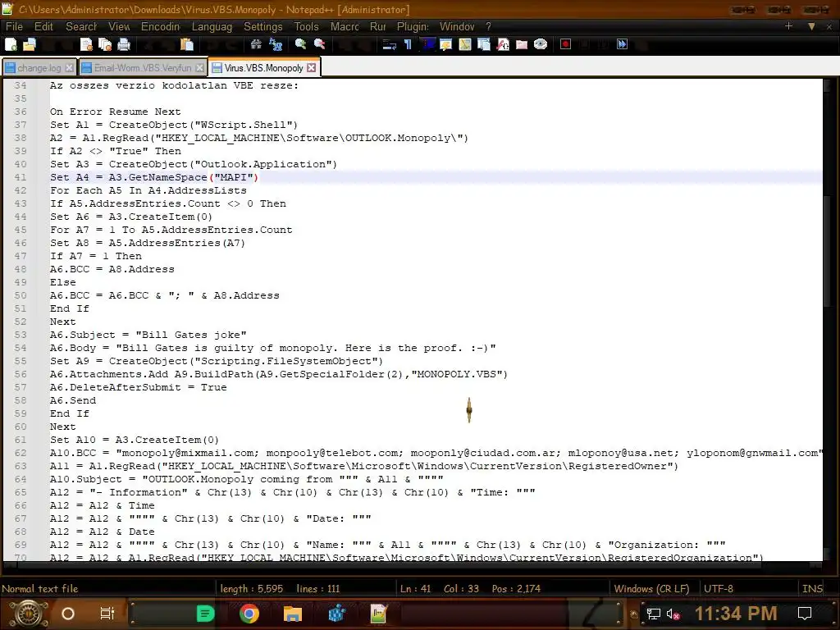Viewport: 840px width, 630px height.
Task: Toggle Word wrap toolbar icon
Action: (389, 44)
